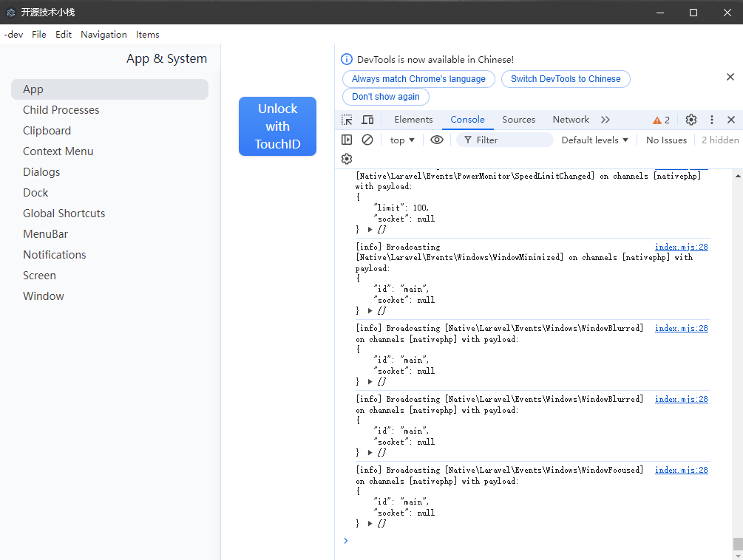This screenshot has width=743, height=560.
Task: Open the top JavaScript context dropdown
Action: pos(402,140)
